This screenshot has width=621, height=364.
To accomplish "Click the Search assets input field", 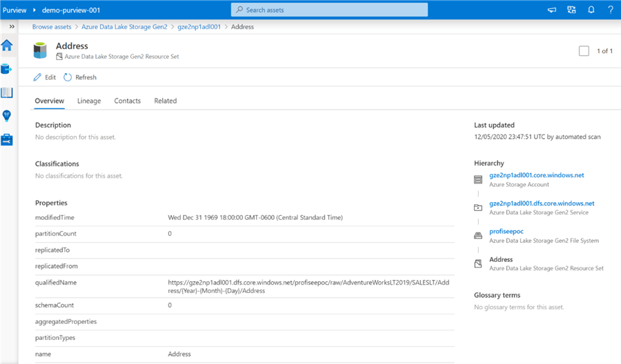I will [x=329, y=10].
